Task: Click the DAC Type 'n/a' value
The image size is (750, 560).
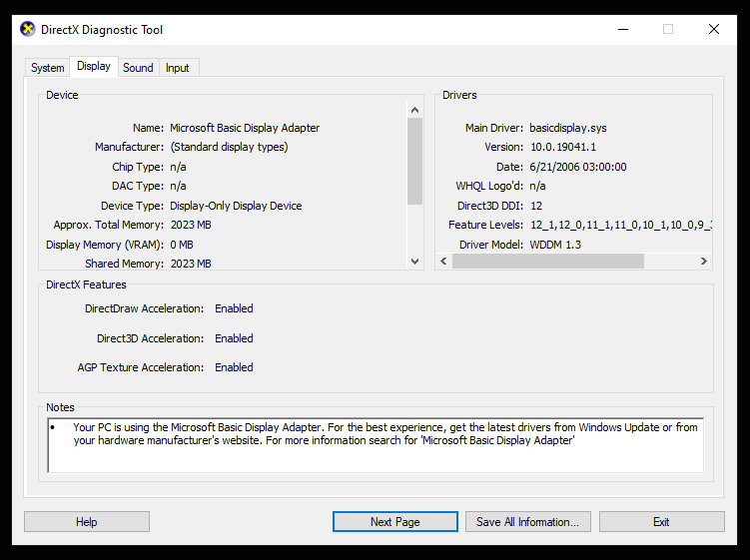Action: (x=178, y=186)
